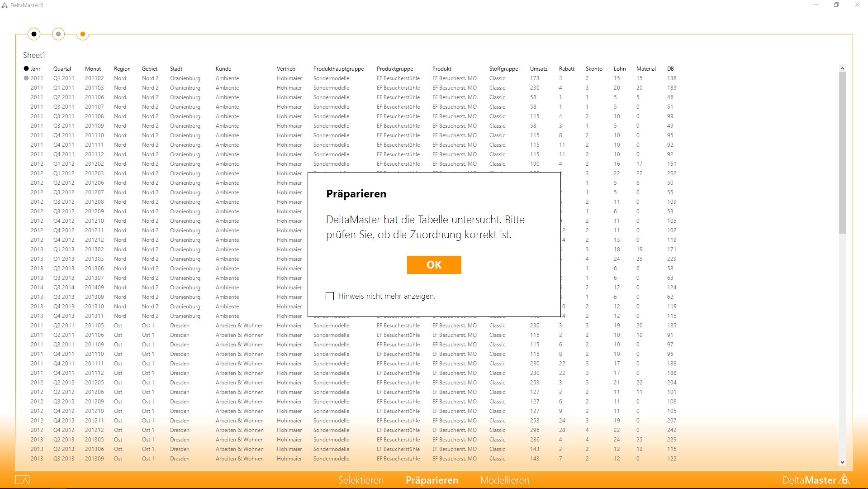Click the first black step circle at top

[34, 34]
